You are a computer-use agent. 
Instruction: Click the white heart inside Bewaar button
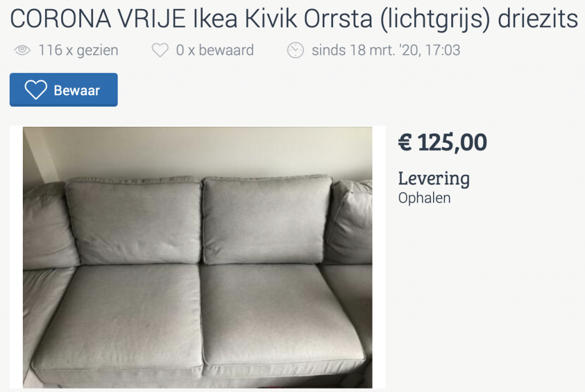click(36, 90)
